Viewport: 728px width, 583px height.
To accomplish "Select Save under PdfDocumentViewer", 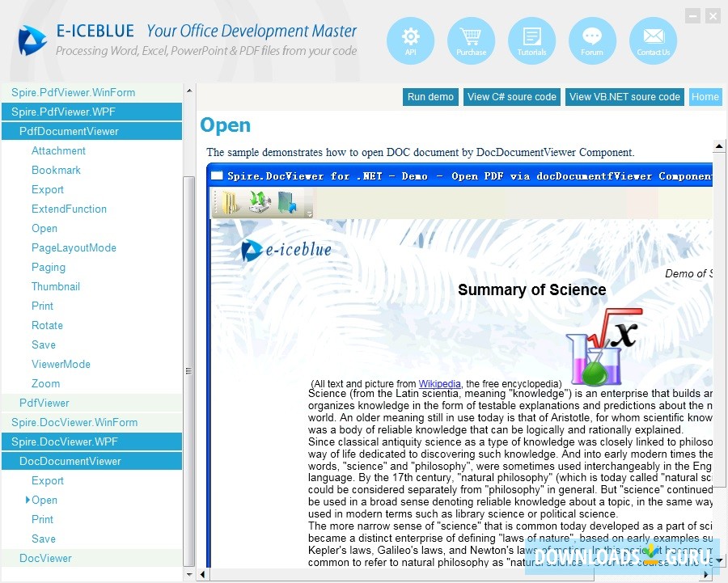I will (43, 345).
